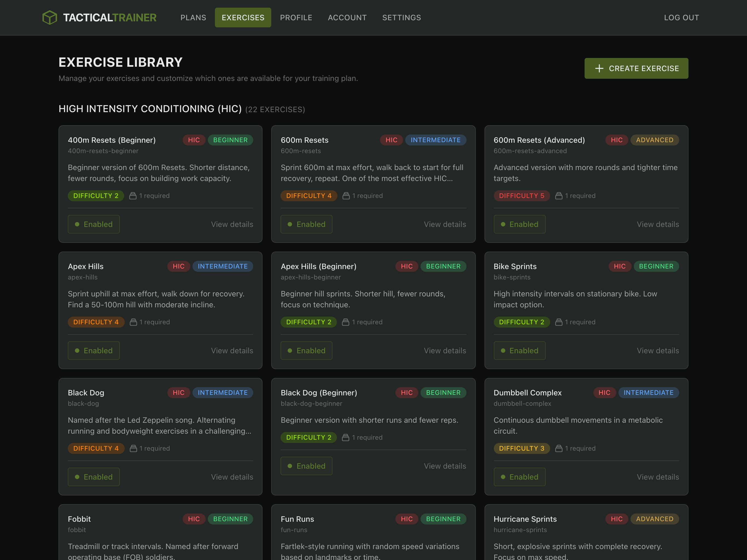
Task: Switch to the Profile tab
Action: [296, 17]
